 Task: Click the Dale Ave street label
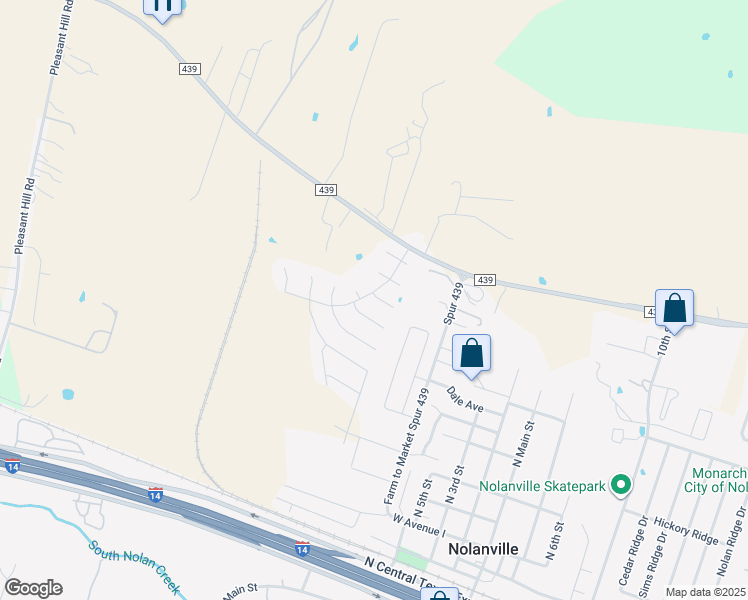click(x=465, y=400)
